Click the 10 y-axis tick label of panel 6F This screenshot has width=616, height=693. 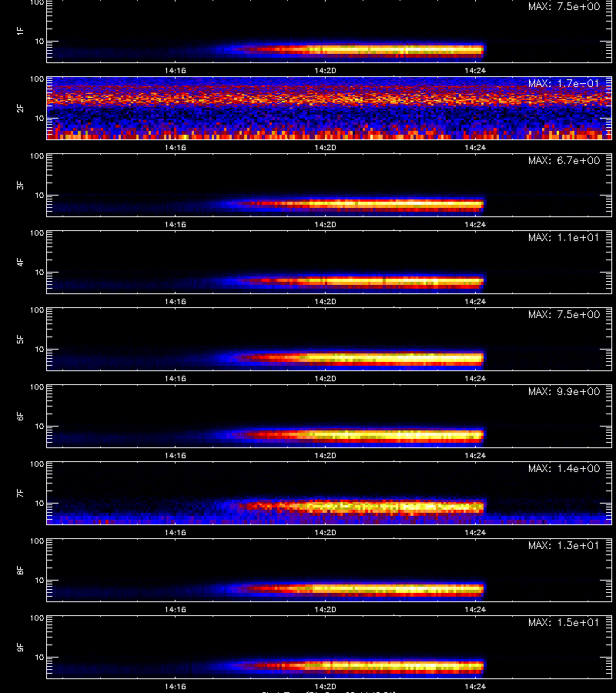point(39,427)
